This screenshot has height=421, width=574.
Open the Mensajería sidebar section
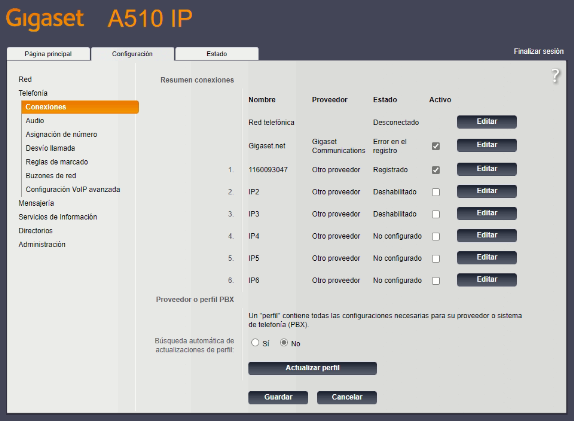pos(36,203)
